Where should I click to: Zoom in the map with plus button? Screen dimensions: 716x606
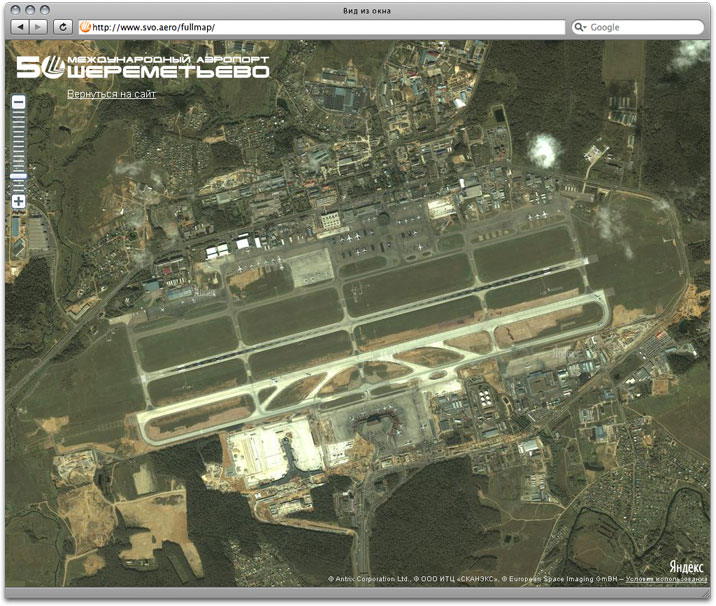click(18, 201)
